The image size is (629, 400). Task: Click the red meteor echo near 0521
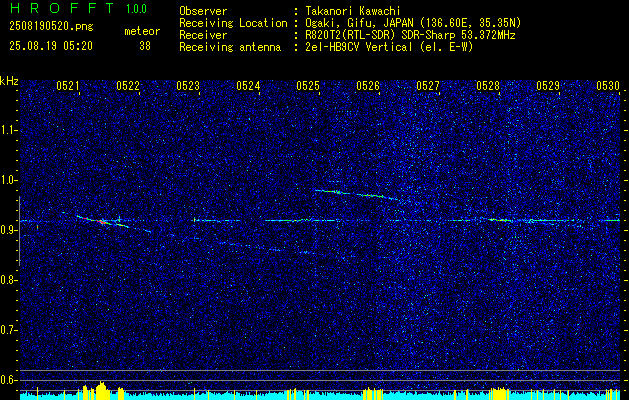(x=101, y=221)
